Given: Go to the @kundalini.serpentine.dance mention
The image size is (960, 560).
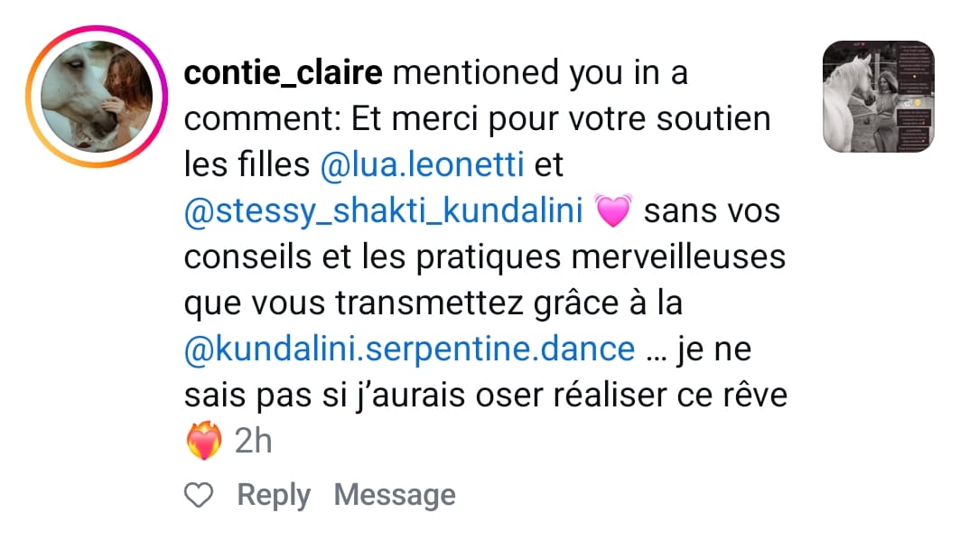Looking at the screenshot, I should tap(409, 350).
